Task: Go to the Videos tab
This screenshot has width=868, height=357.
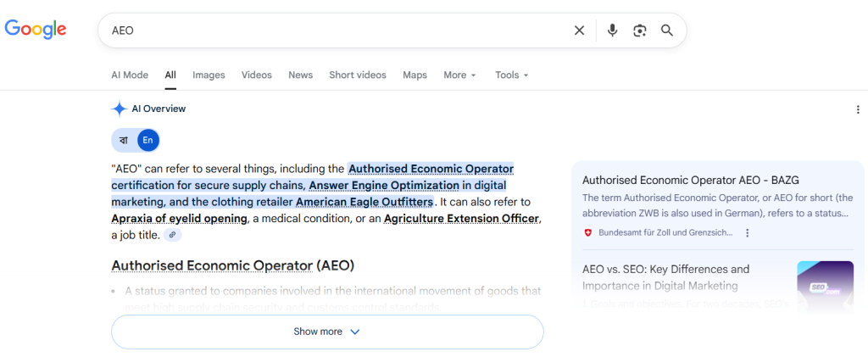Action: (256, 75)
